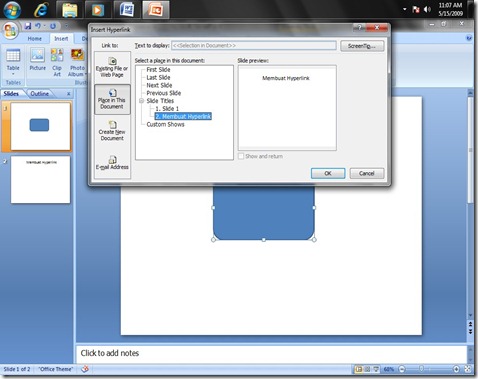Click spell check icon in status bar
The height and width of the screenshot is (379, 478).
85,369
